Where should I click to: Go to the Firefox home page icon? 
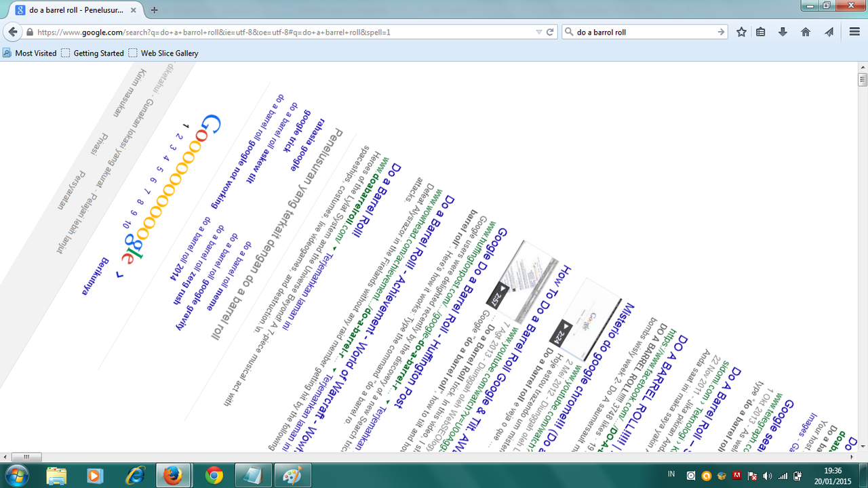[806, 32]
